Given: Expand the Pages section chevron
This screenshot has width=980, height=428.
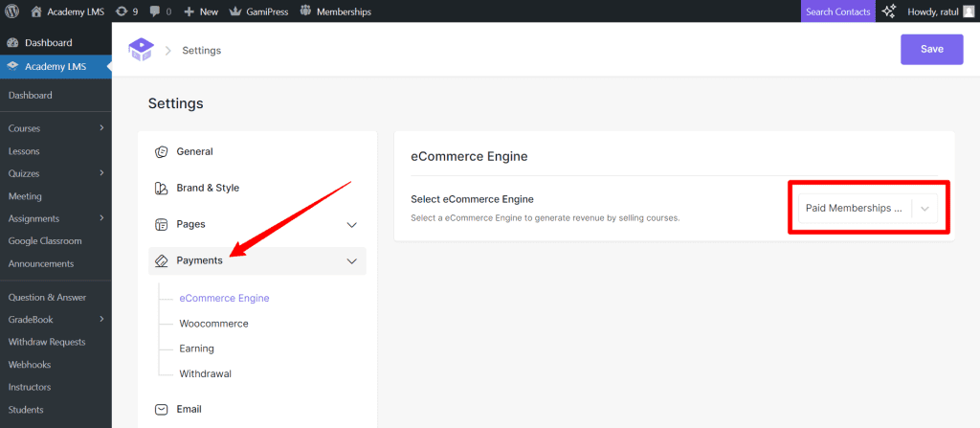Looking at the screenshot, I should point(351,225).
